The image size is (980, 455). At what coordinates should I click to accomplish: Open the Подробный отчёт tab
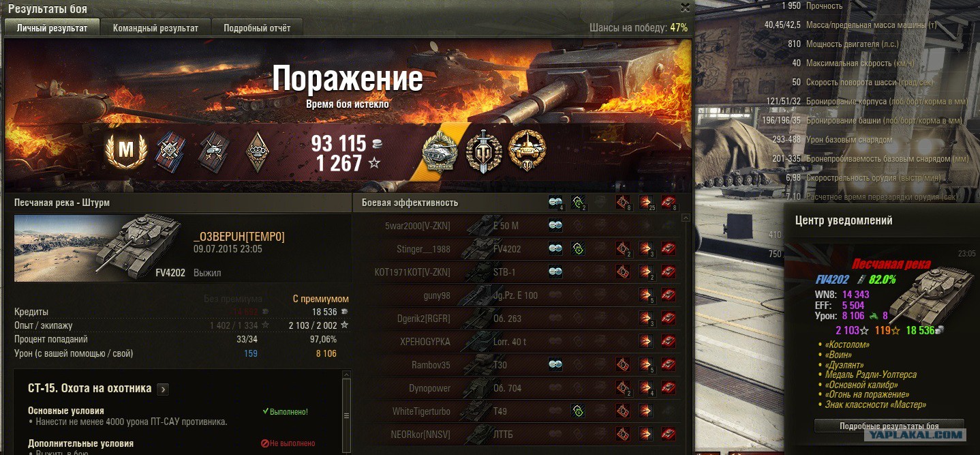pos(257,28)
